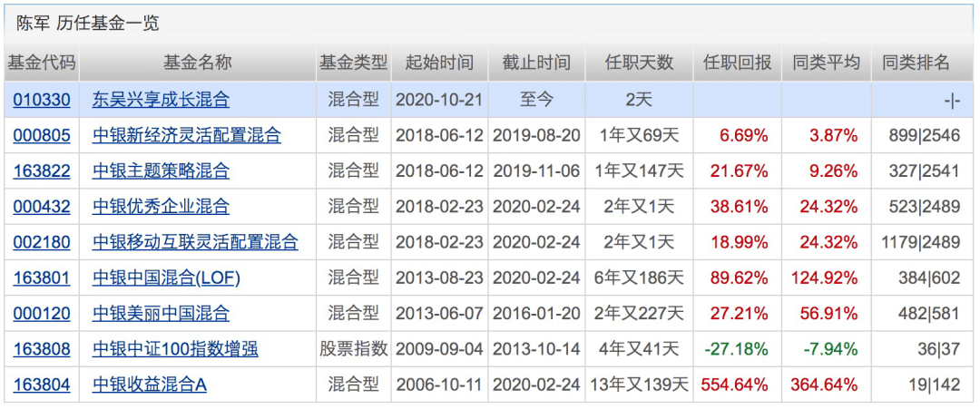Open the 东吴兴享成长混合 fund page
Screen dimensions: 980x409
(162, 99)
